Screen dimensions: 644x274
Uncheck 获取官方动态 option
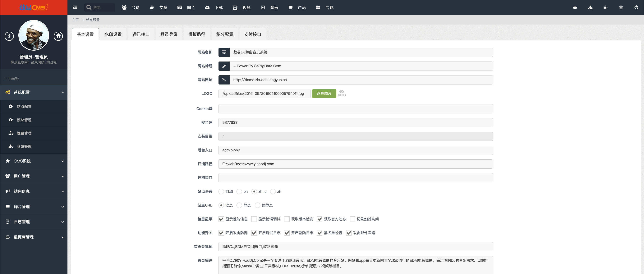(320, 219)
